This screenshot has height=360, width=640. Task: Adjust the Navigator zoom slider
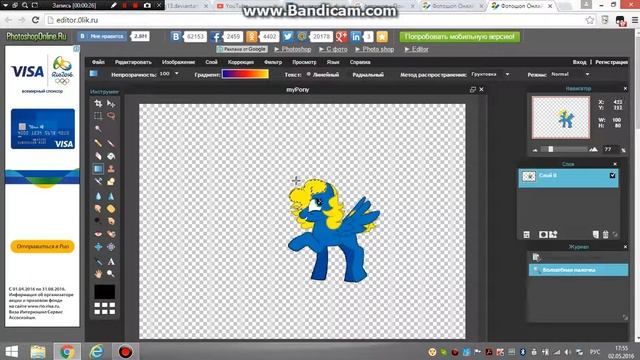tap(551, 149)
